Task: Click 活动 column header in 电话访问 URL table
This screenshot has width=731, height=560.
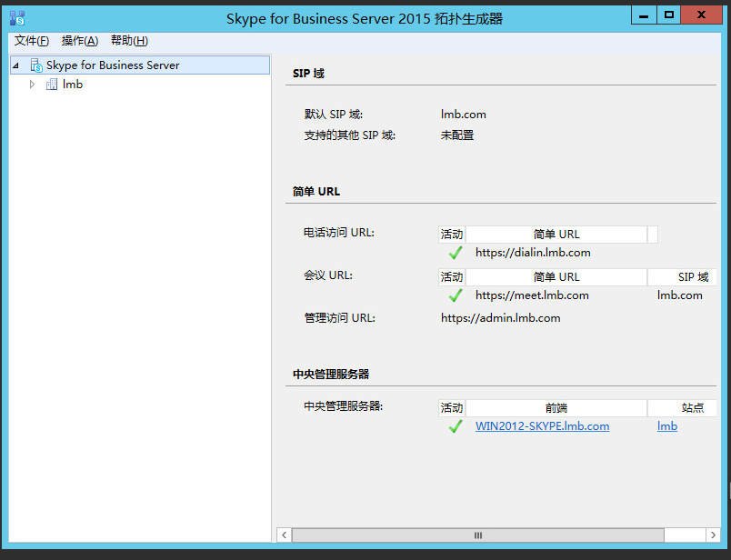Action: coord(452,235)
